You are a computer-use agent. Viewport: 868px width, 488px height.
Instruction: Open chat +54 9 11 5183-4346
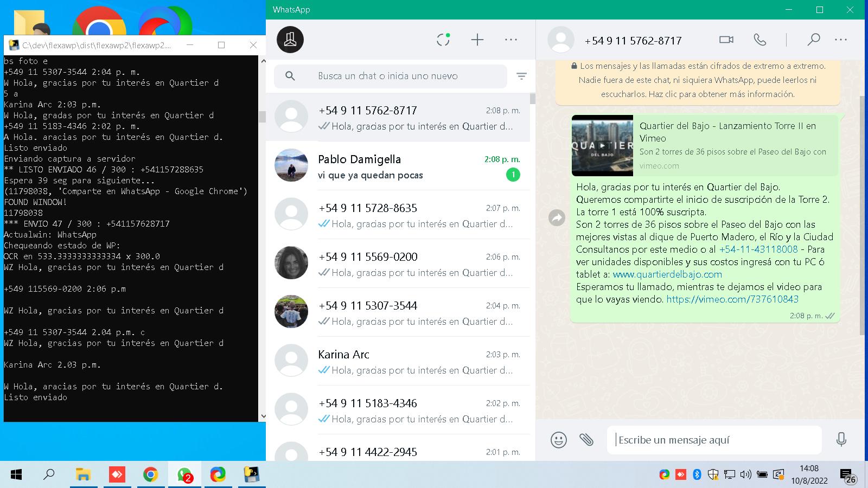(398, 410)
